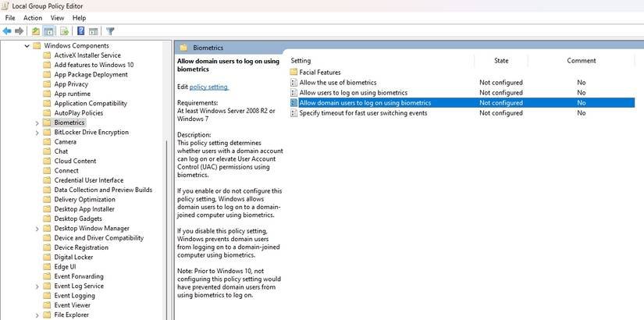
Task: Open the View menu
Action: pyautogui.click(x=57, y=17)
